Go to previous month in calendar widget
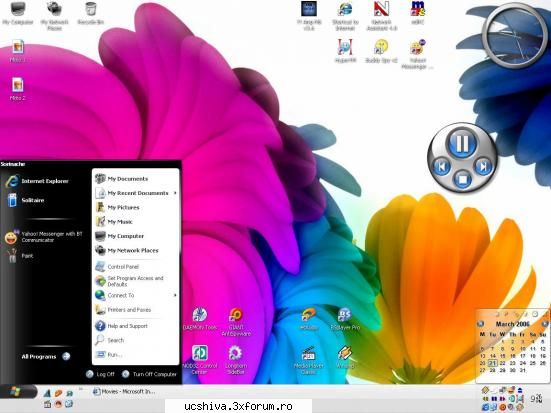 480,324
